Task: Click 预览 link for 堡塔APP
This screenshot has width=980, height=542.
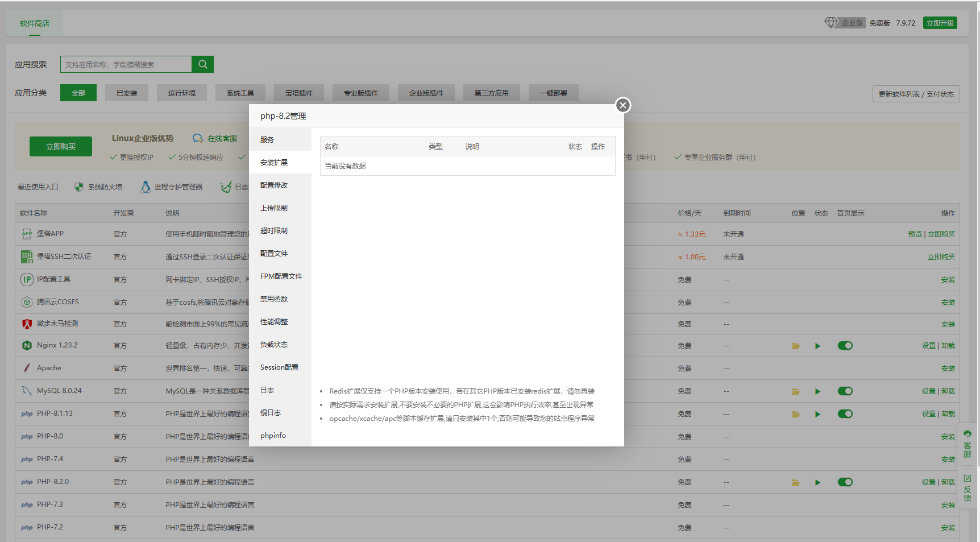Action: (x=915, y=234)
